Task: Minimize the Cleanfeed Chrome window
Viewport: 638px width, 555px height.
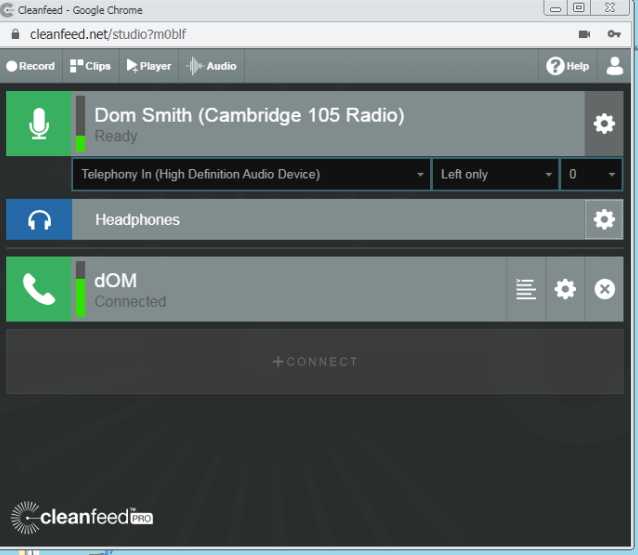Action: (555, 8)
